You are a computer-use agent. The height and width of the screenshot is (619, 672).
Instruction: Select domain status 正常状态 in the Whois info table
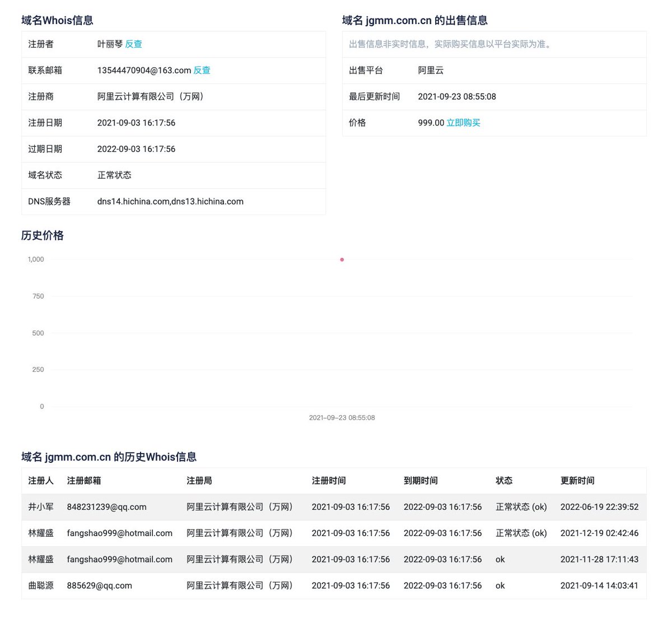click(x=114, y=175)
